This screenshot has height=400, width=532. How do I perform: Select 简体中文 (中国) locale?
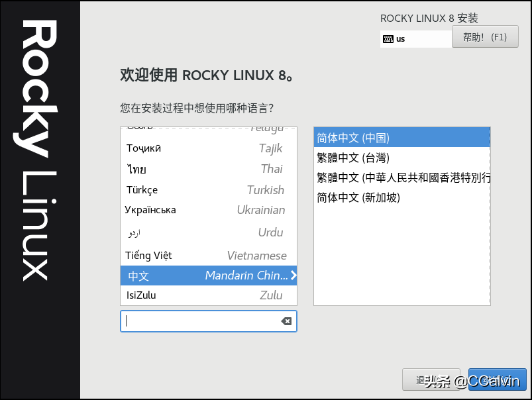[401, 138]
